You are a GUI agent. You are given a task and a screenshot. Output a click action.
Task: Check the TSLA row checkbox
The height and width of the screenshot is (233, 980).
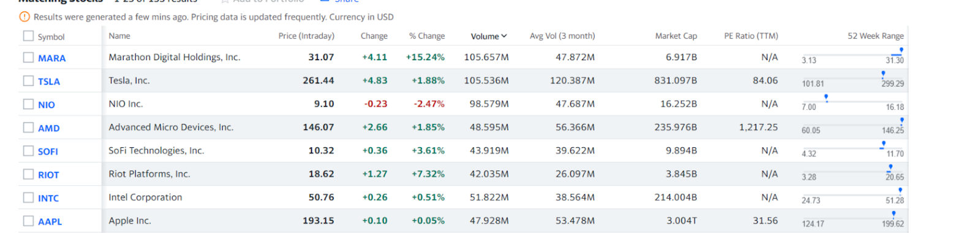click(28, 80)
